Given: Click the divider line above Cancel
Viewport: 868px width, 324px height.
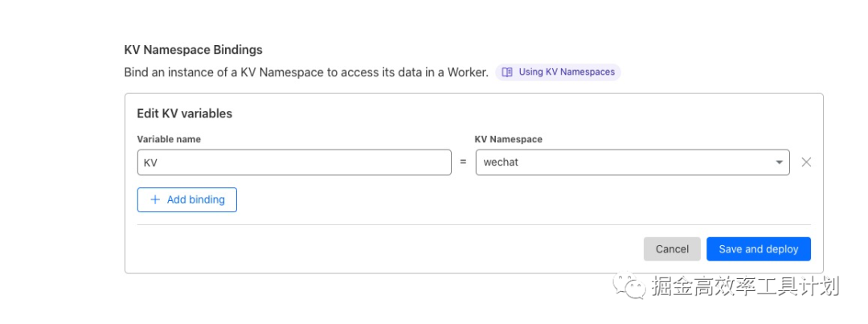Looking at the screenshot, I should coord(474,225).
